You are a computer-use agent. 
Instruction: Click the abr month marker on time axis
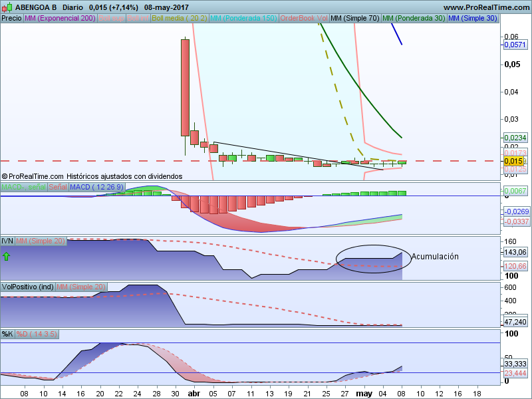pos(194,394)
